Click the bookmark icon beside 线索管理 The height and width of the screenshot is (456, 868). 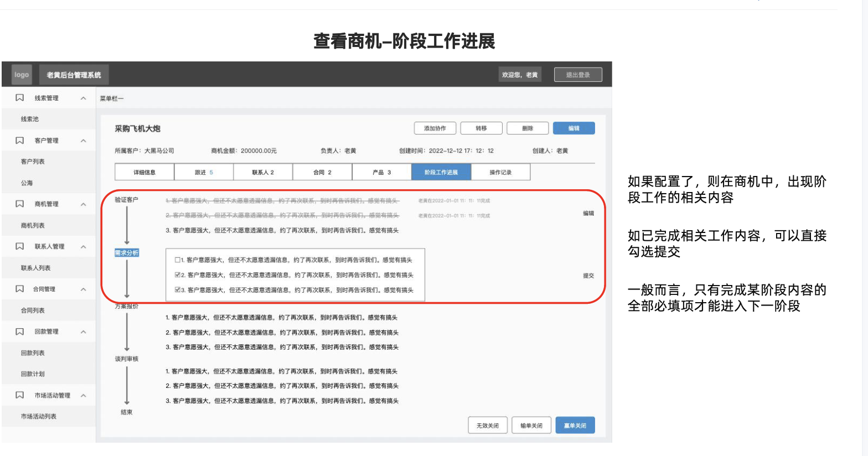coord(20,98)
